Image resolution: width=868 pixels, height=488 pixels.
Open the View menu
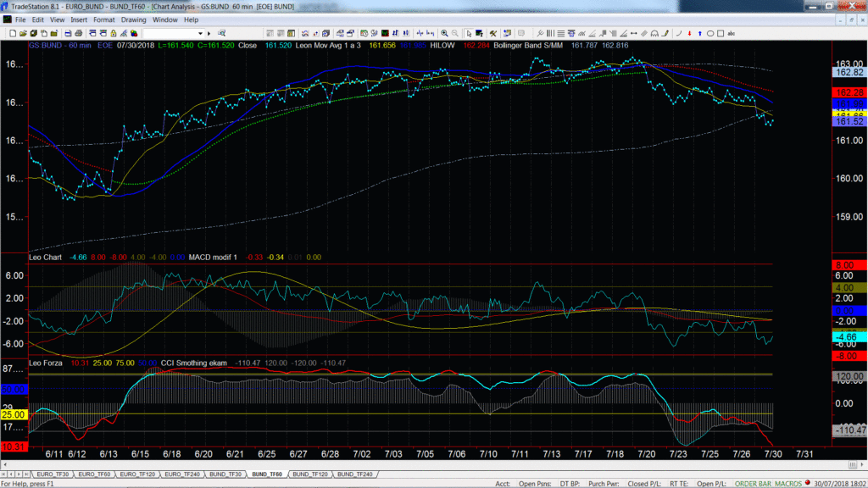tap(57, 20)
